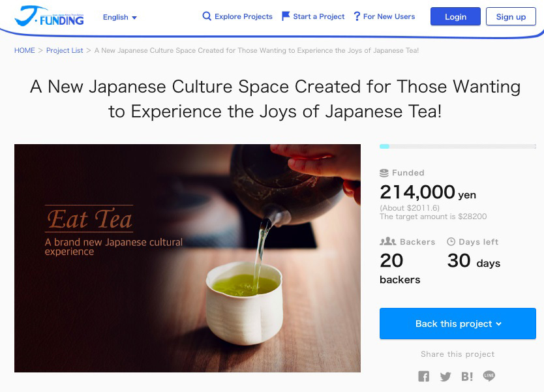Open Project List breadcrumb link

click(65, 50)
